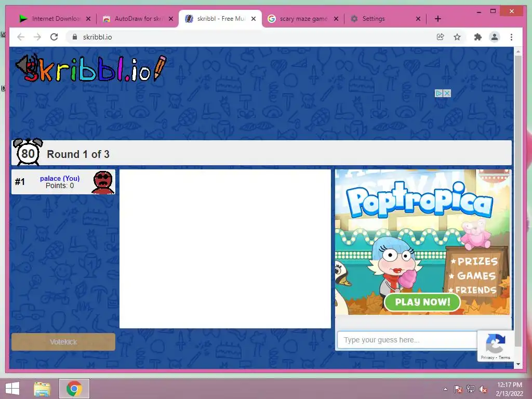
Task: Click PLAY NOW in Poptropica ad
Action: [x=422, y=302]
